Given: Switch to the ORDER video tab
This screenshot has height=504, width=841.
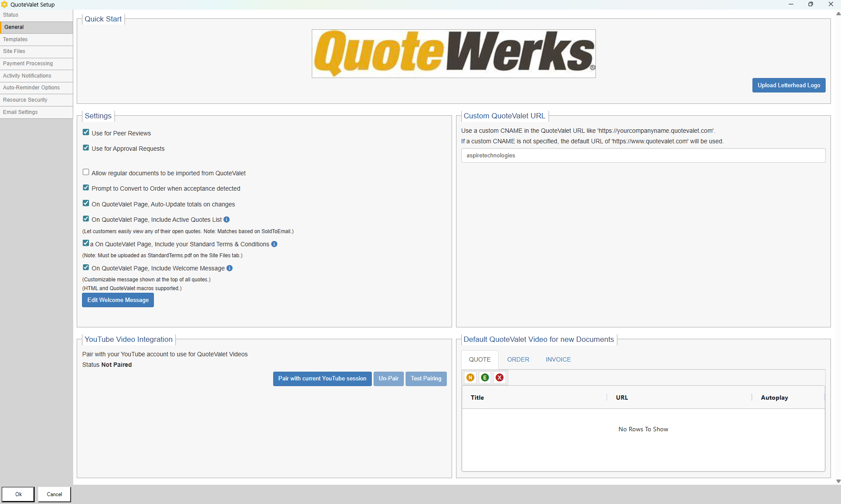Looking at the screenshot, I should [x=518, y=359].
